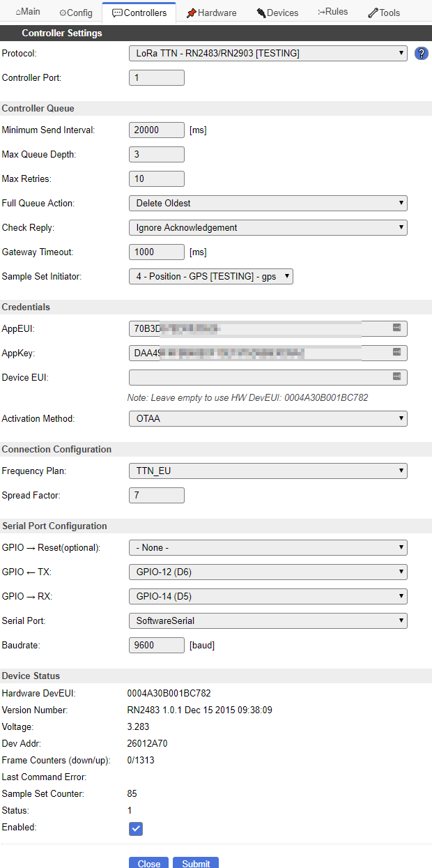Click the Device EUI field icon
The height and width of the screenshot is (868, 432).
[x=396, y=376]
